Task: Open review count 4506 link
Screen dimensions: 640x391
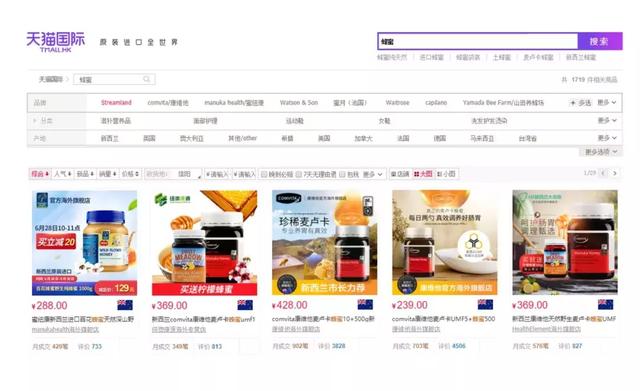Action: (458, 346)
